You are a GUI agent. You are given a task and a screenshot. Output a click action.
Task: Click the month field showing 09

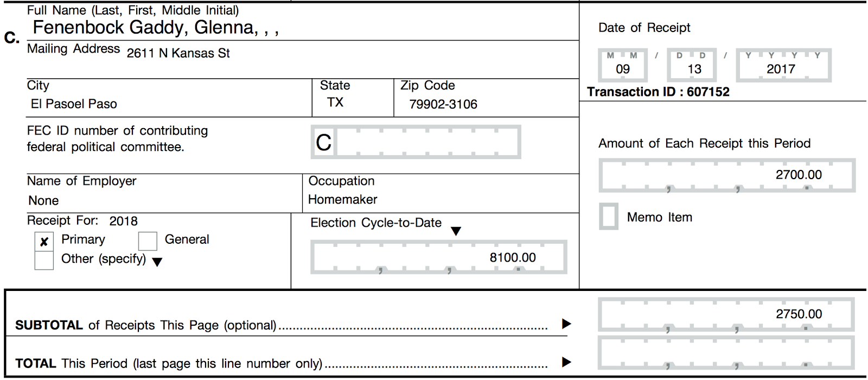coord(623,66)
